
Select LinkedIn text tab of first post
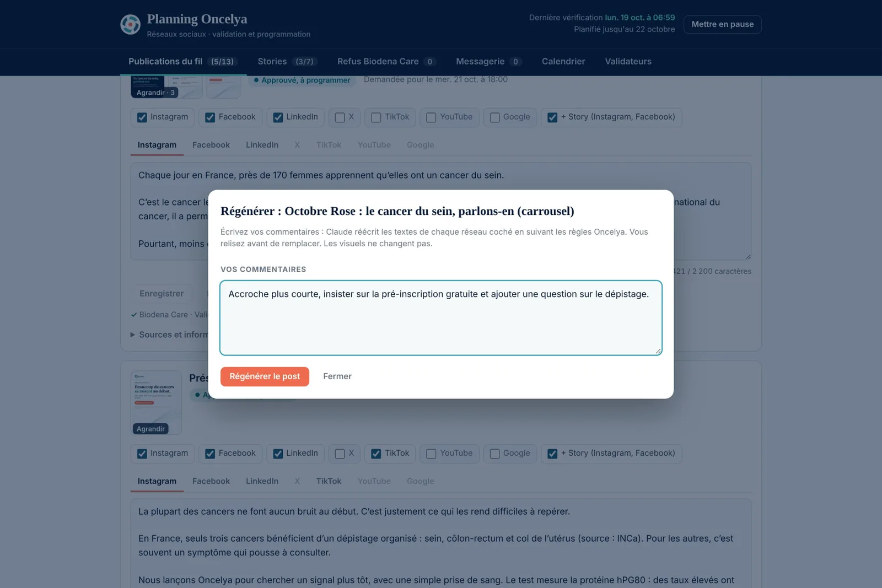click(x=262, y=145)
